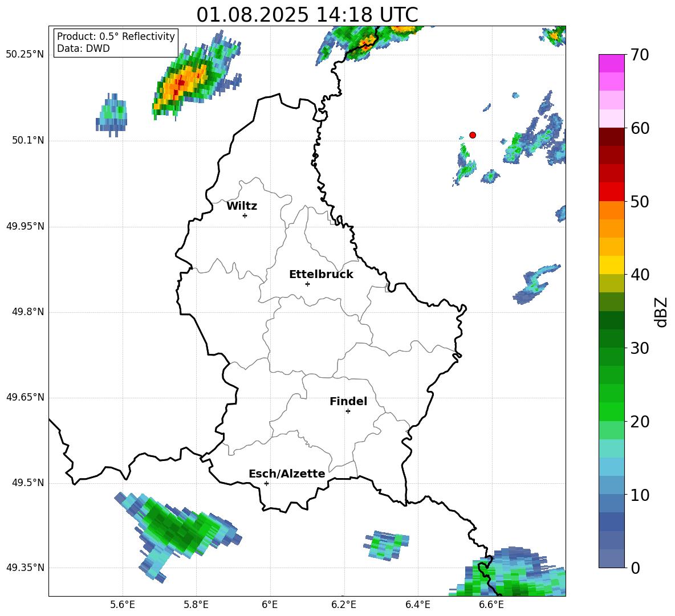The height and width of the screenshot is (616, 675).
Task: Click the Findel city label
Action: (348, 401)
